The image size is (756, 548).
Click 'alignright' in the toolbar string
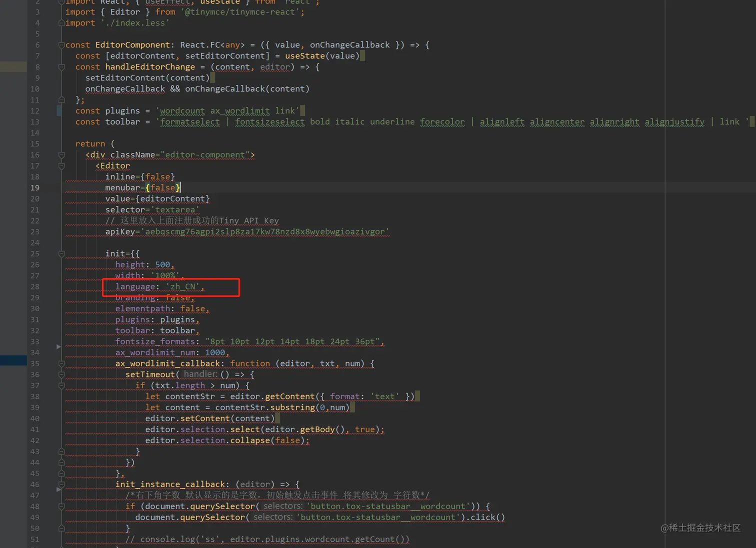tap(615, 122)
